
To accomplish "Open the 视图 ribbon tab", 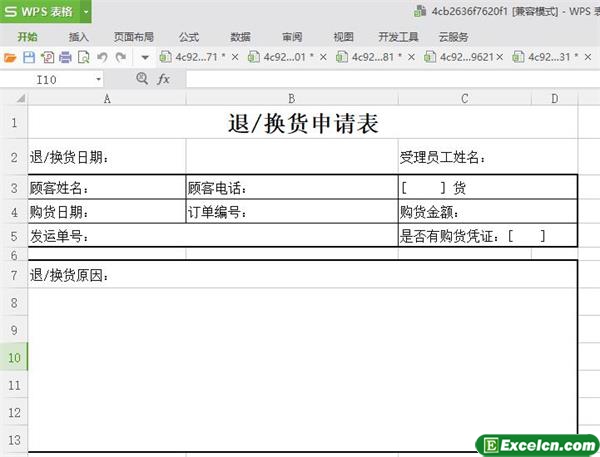I will 343,37.
